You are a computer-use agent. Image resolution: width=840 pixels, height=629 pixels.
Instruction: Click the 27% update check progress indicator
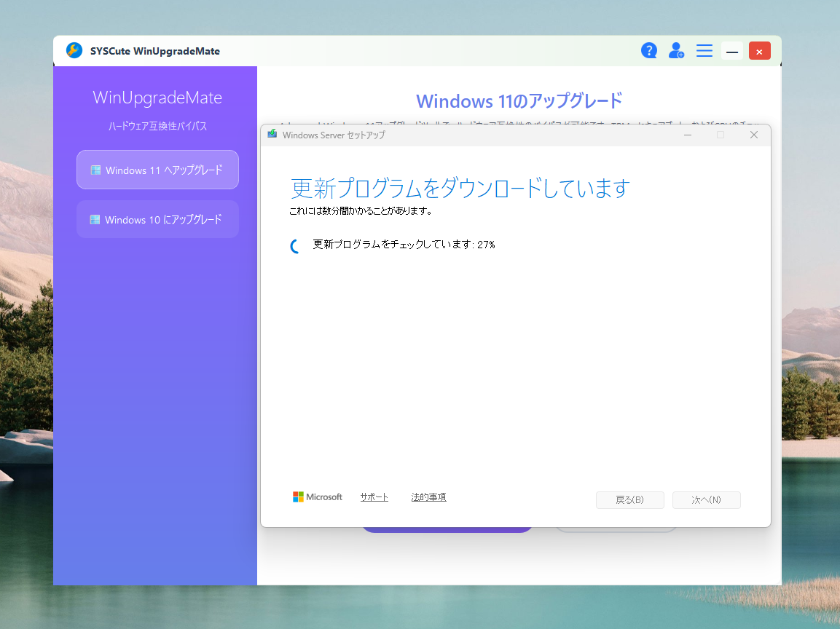(404, 245)
